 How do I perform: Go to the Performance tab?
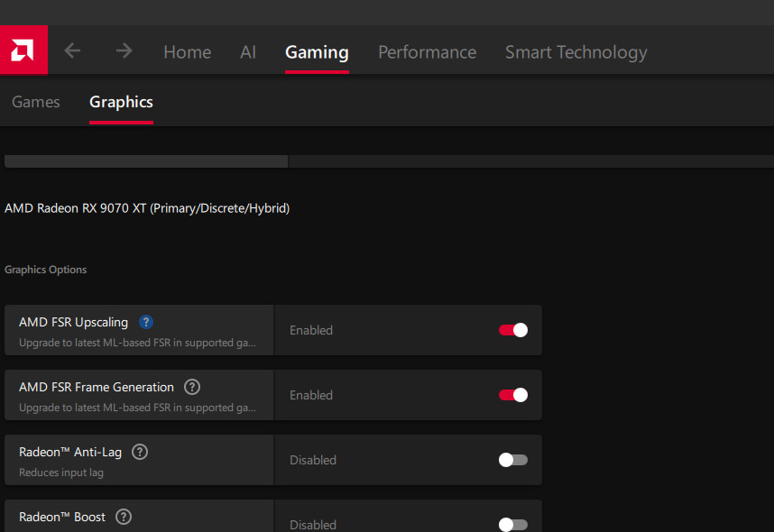tap(427, 52)
